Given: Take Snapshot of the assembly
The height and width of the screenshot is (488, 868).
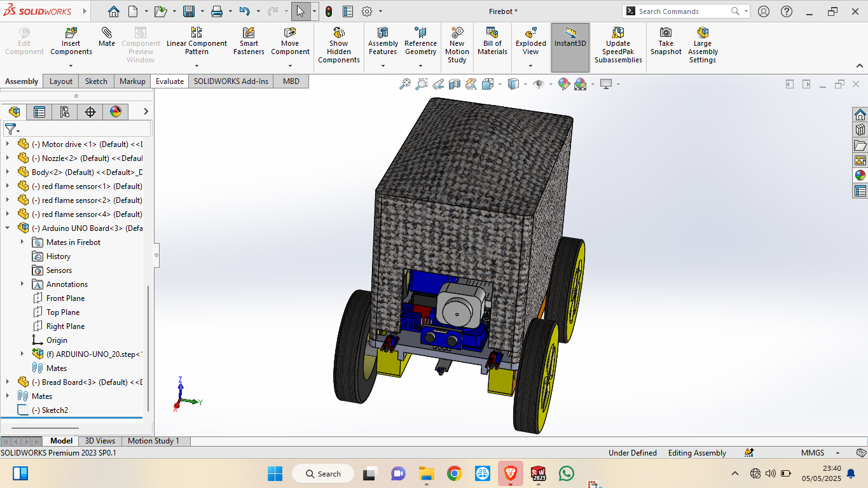Looking at the screenshot, I should tap(666, 41).
